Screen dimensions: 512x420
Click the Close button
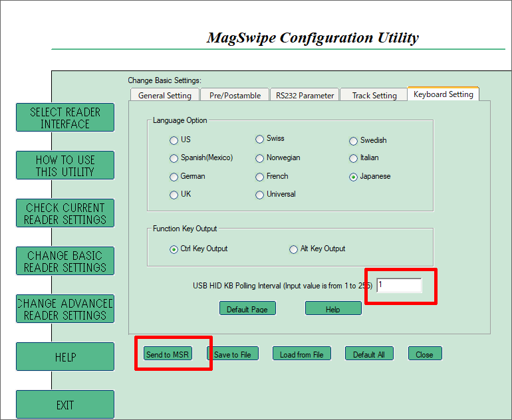point(425,354)
